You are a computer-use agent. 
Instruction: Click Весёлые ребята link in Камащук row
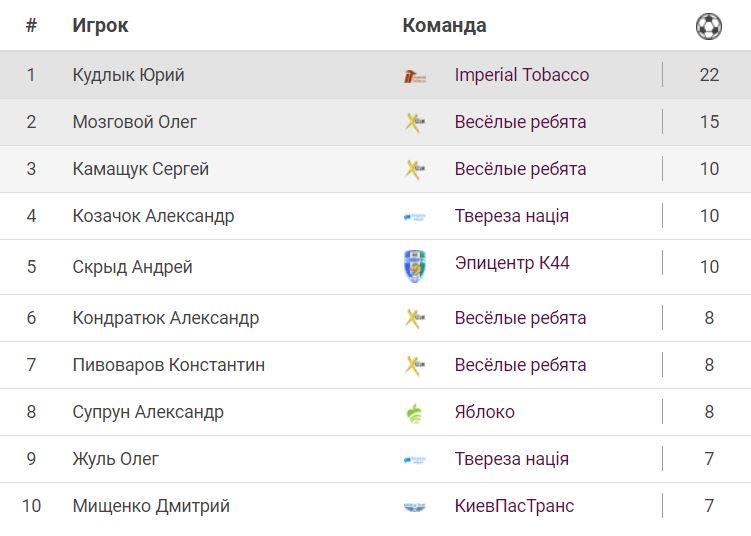[520, 169]
